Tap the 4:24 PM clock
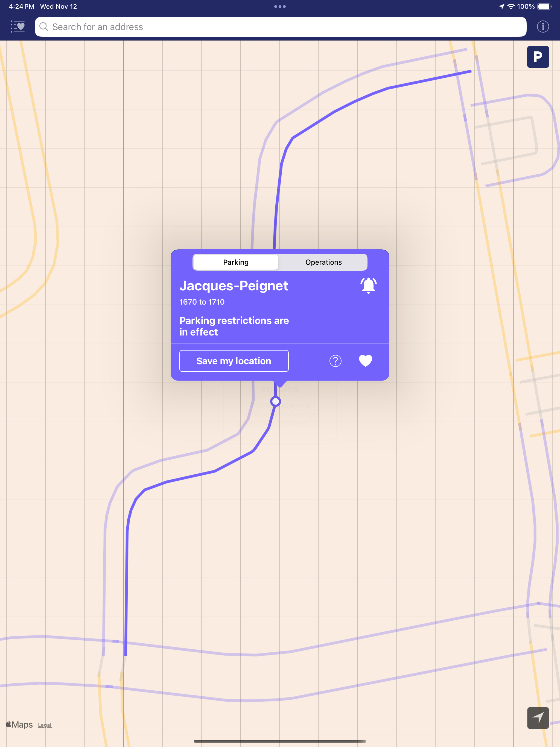Screen dimensions: 560x747 [21, 6]
